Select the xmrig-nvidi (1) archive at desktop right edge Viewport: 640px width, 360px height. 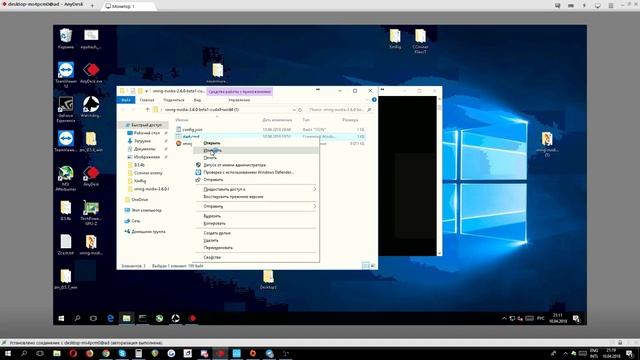pyautogui.click(x=547, y=144)
